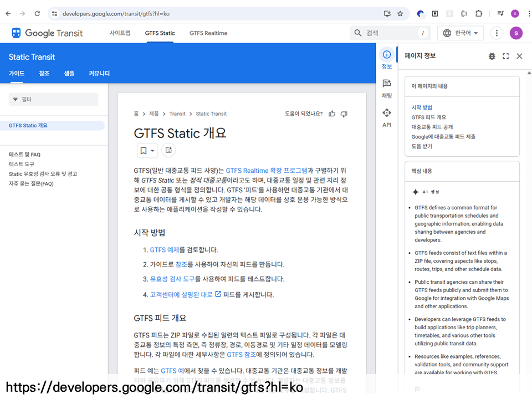Click the search magnifier icon
The height and width of the screenshot is (399, 532).
click(x=358, y=33)
